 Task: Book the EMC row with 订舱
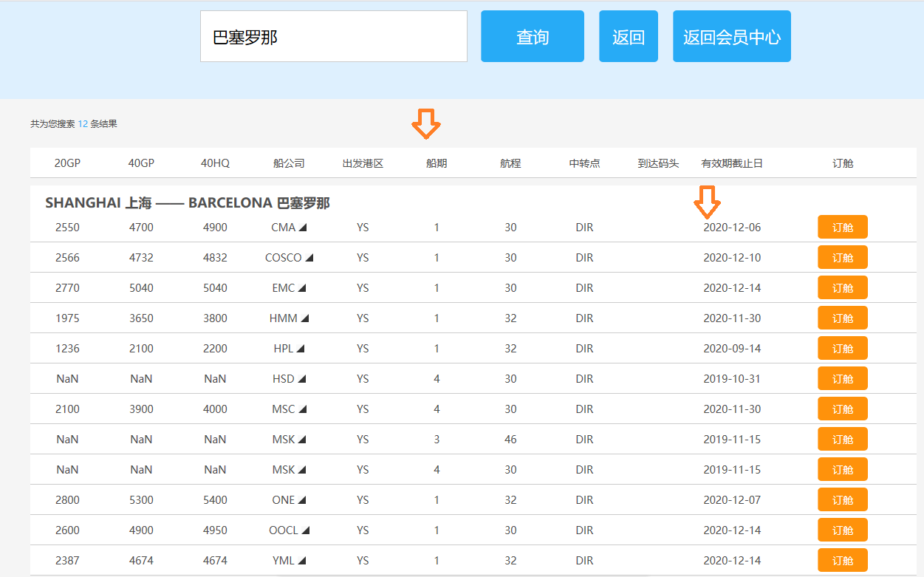pyautogui.click(x=843, y=288)
